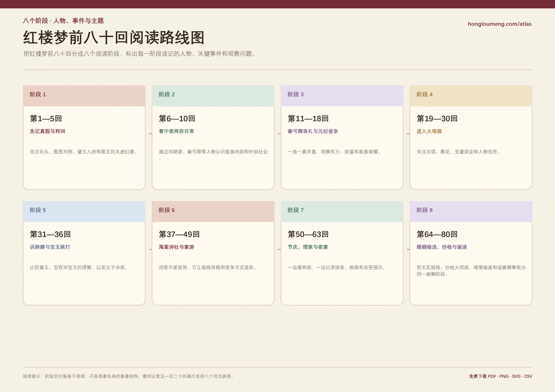This screenshot has height=392, width=555.
Task: Click the theme label 秦可卿丧礼与元妃省亲
Action: (313, 131)
